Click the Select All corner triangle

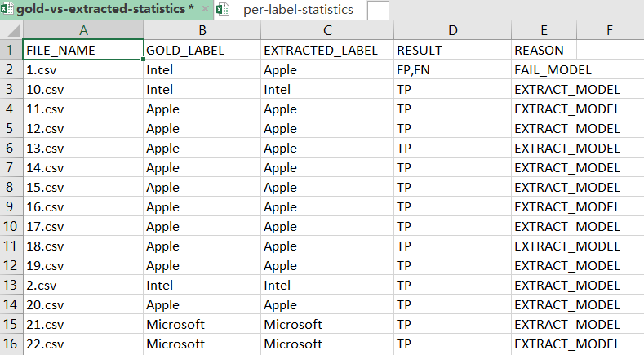tap(11, 30)
